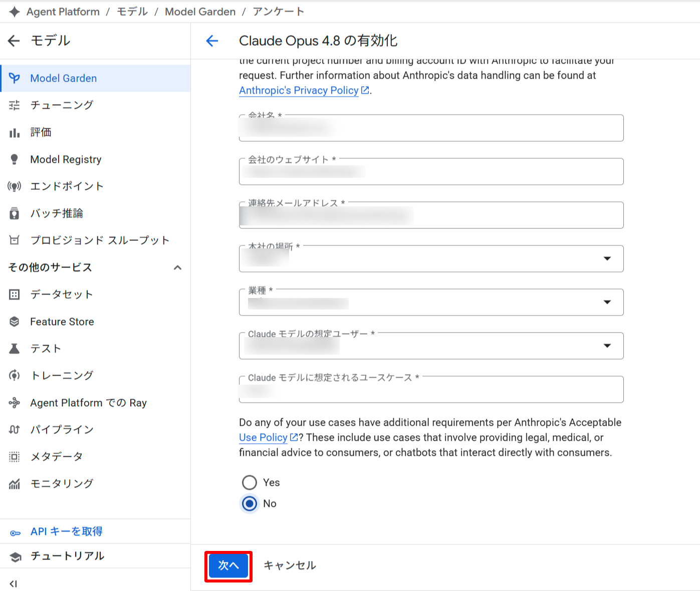700x591 pixels.
Task: Click the Feature Store layers icon
Action: pos(15,322)
